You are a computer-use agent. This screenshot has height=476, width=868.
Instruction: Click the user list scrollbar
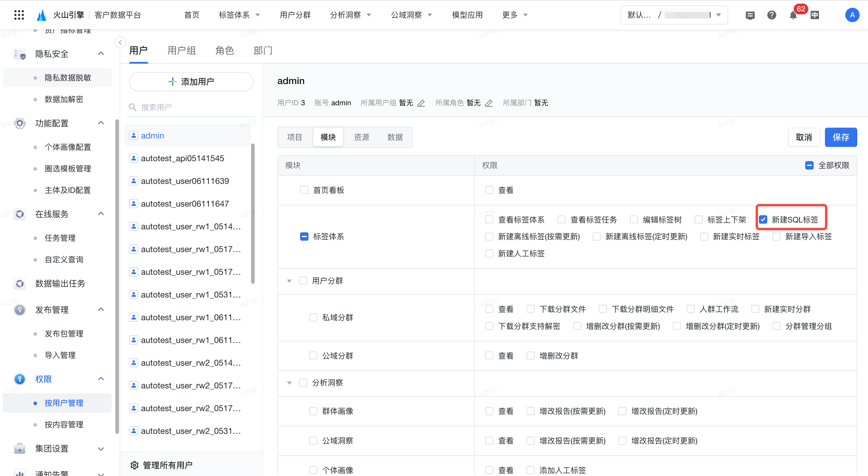(253, 214)
